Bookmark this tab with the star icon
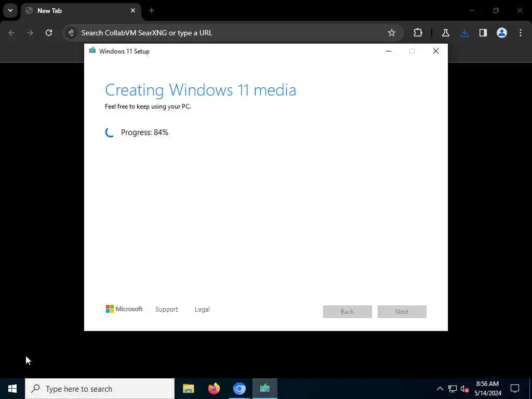Screen dimensions: 532x399 pos(392,33)
